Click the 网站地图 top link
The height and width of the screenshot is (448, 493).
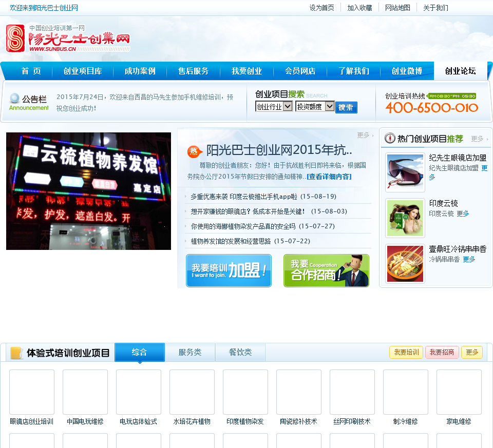(x=397, y=8)
